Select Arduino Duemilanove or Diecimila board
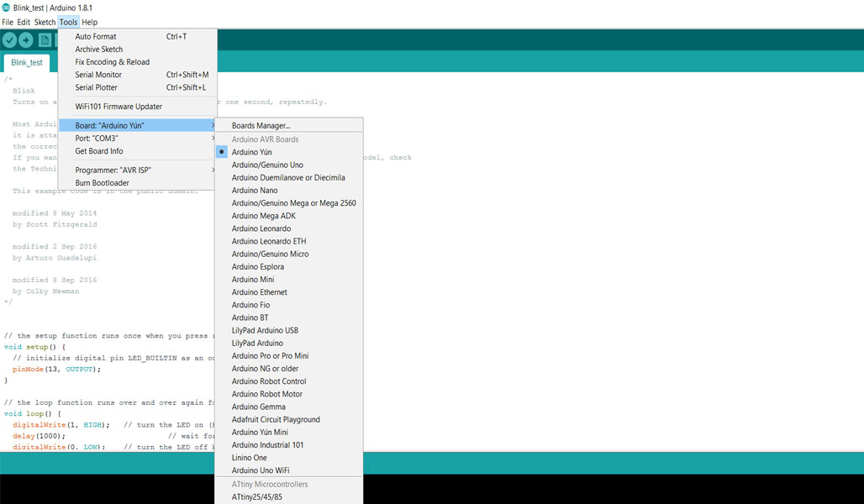The width and height of the screenshot is (864, 504). click(x=289, y=177)
